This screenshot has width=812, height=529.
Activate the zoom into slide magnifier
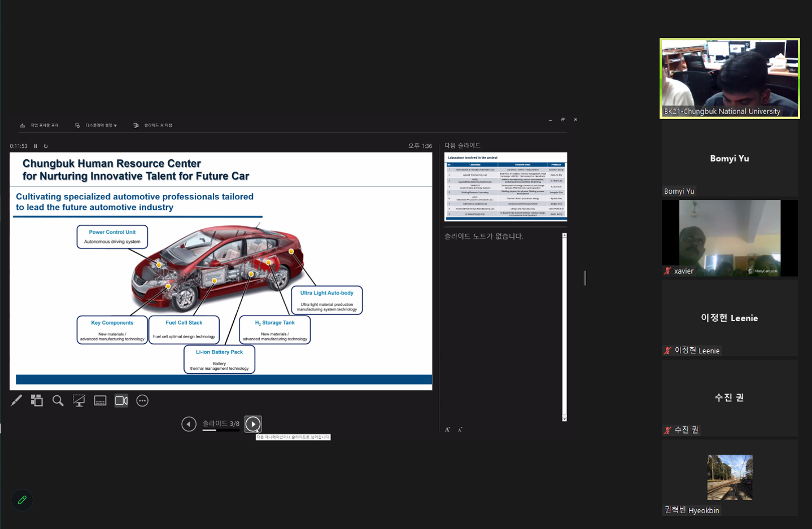[58, 401]
